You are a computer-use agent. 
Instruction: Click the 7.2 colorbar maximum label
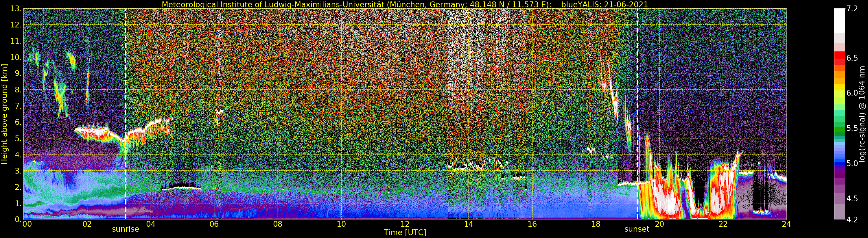[852, 9]
